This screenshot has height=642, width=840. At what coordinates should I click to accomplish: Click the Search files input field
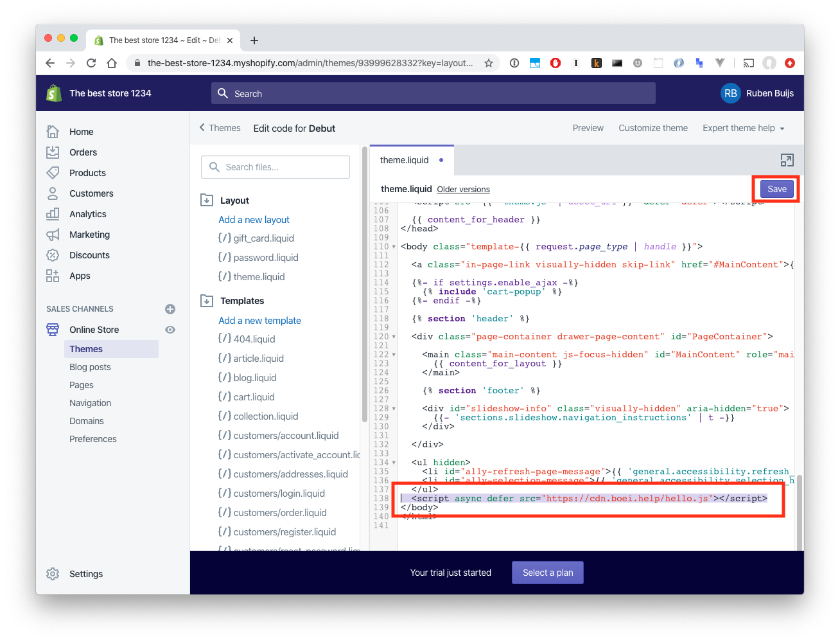point(276,167)
